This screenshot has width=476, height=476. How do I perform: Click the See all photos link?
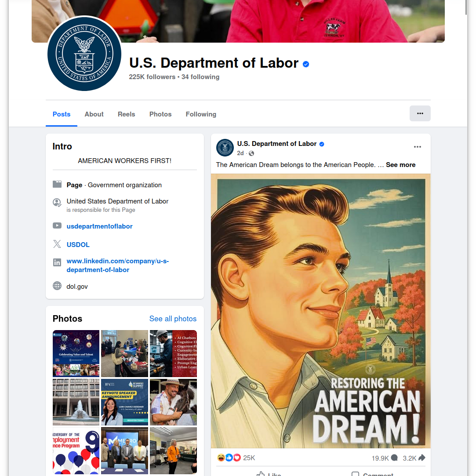coord(173,319)
